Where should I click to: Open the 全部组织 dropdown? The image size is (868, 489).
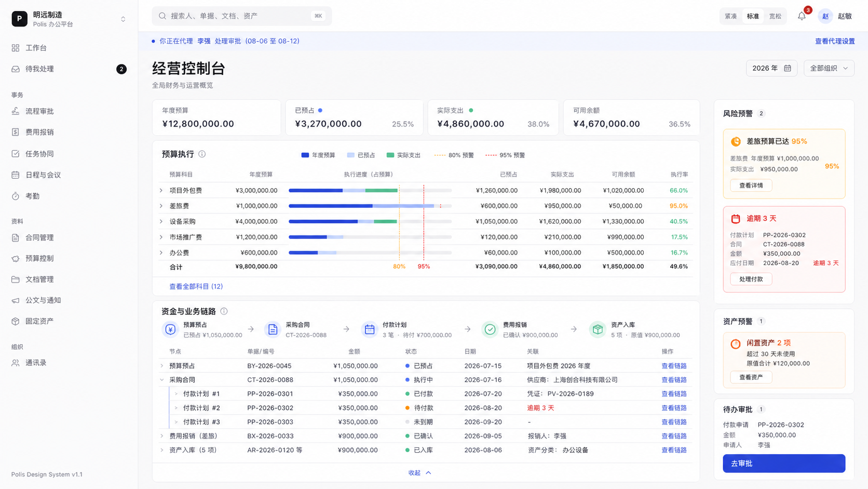(829, 68)
